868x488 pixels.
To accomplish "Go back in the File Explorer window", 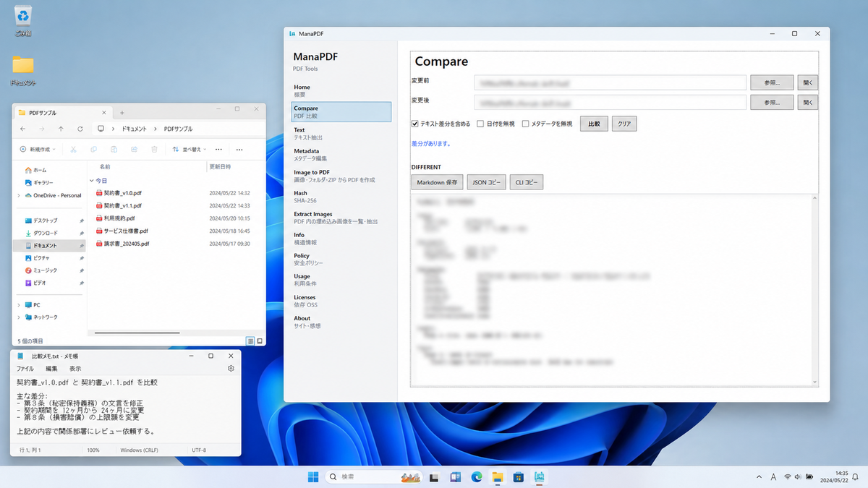I will 22,129.
